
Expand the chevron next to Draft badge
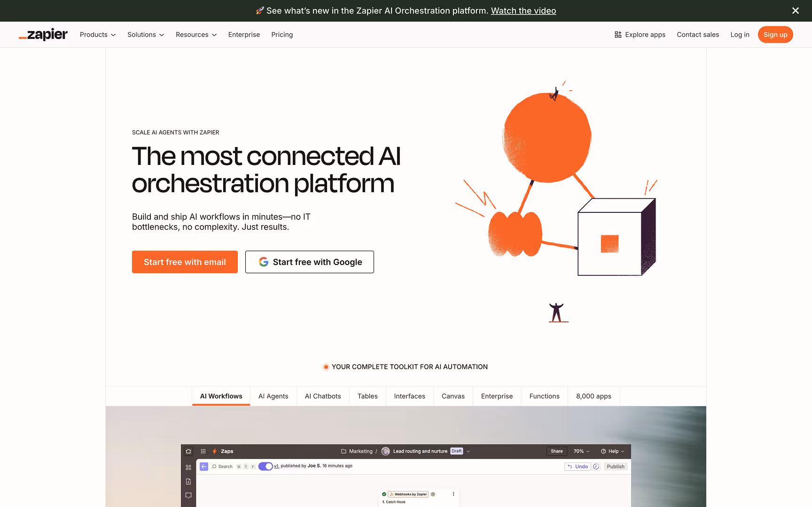[x=468, y=451]
